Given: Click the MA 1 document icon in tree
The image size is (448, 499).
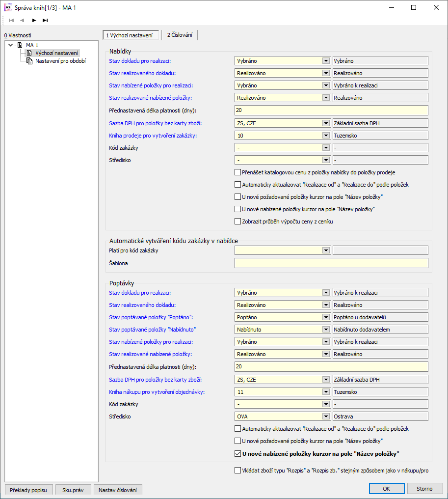Looking at the screenshot, I should tap(20, 45).
